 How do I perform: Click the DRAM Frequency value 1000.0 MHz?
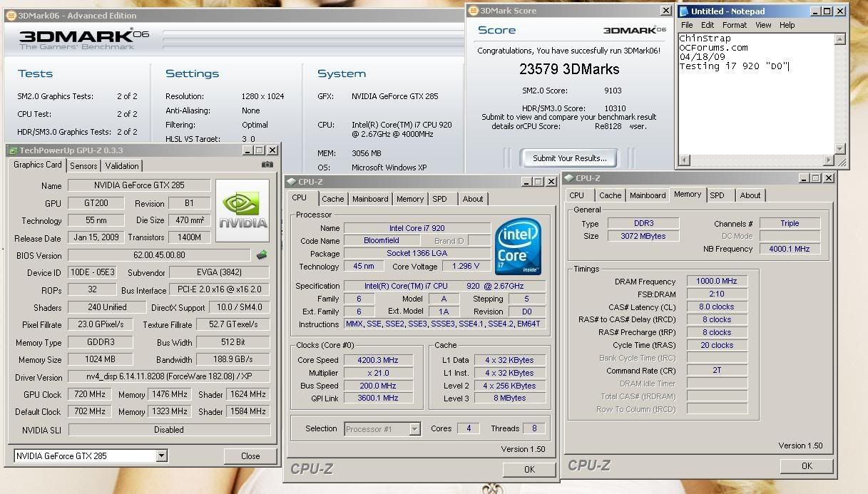[x=717, y=282]
